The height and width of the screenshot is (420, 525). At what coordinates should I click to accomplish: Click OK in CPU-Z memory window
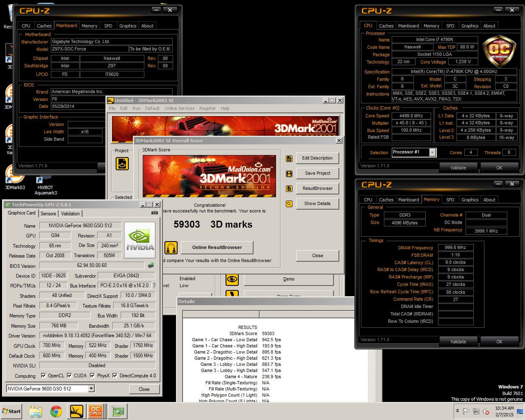[499, 342]
